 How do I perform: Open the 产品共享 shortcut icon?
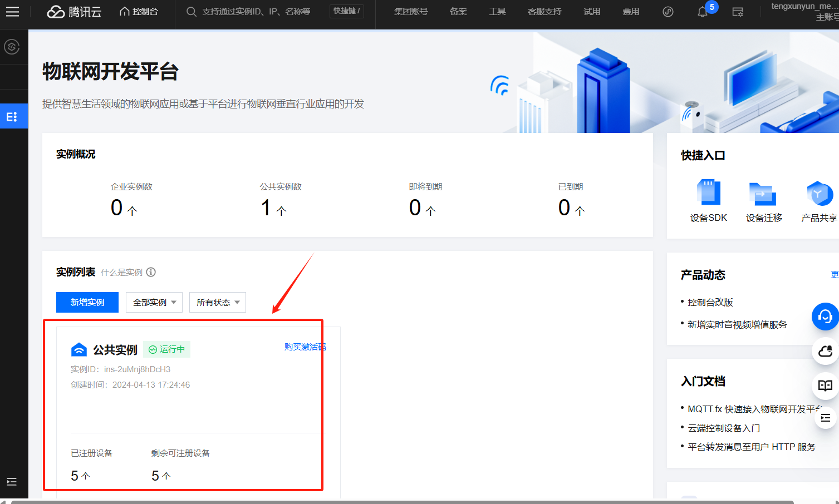[x=820, y=193]
